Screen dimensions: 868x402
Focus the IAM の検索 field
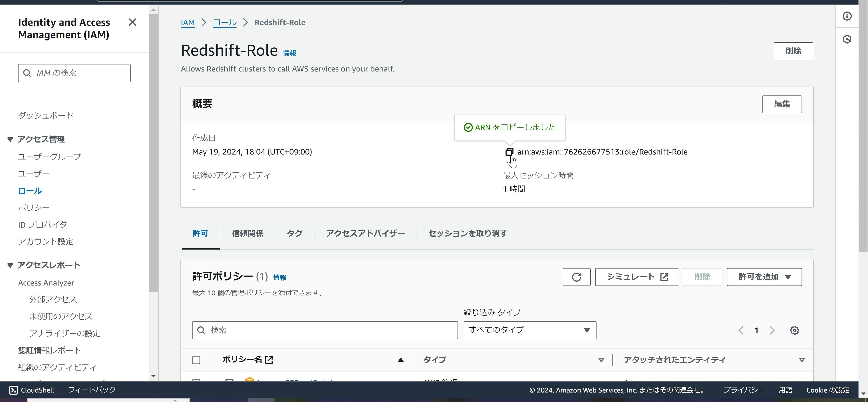tap(74, 73)
